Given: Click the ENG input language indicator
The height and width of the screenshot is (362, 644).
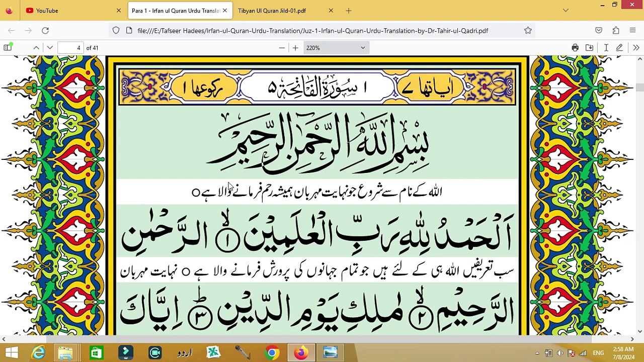Looking at the screenshot, I should [x=598, y=353].
